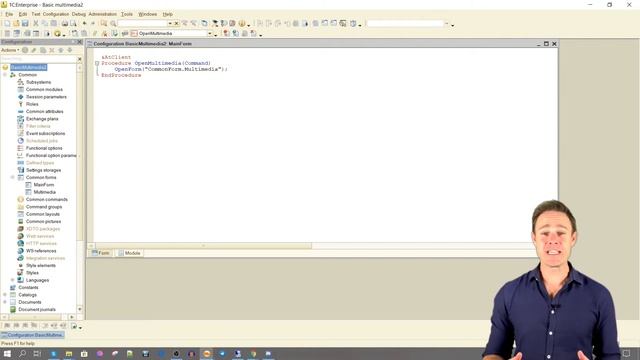Open the Tools menu

coord(127,14)
